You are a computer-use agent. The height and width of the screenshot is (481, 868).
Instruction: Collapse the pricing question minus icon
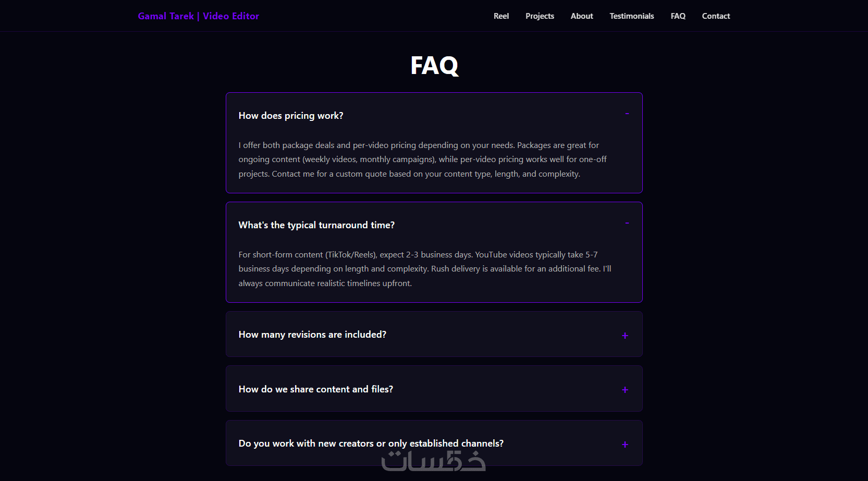click(627, 114)
